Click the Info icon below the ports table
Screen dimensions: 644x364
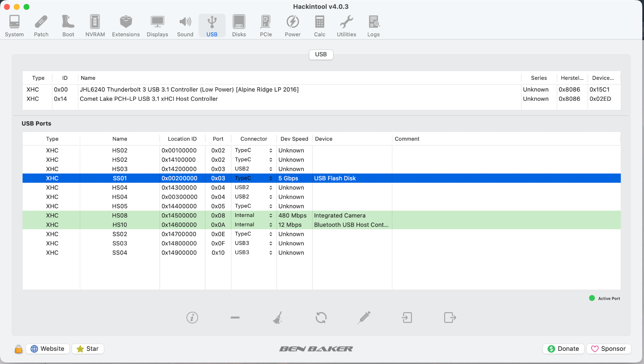(x=192, y=317)
